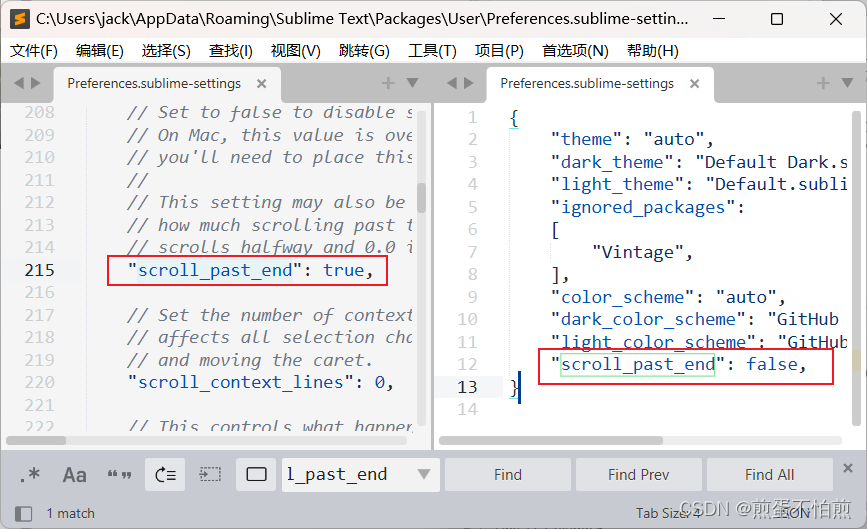Toggle highlight matches option
The width and height of the screenshot is (867, 529).
[256, 474]
